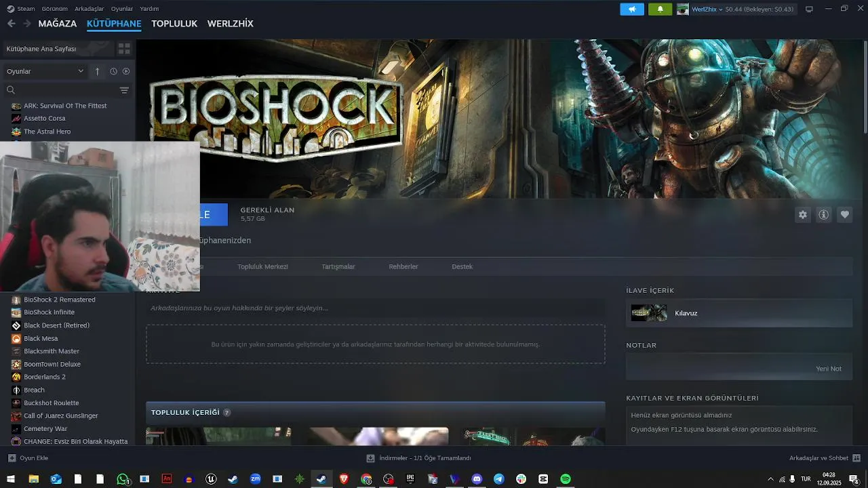Select Buckshot Roulette in the library

pyautogui.click(x=52, y=403)
